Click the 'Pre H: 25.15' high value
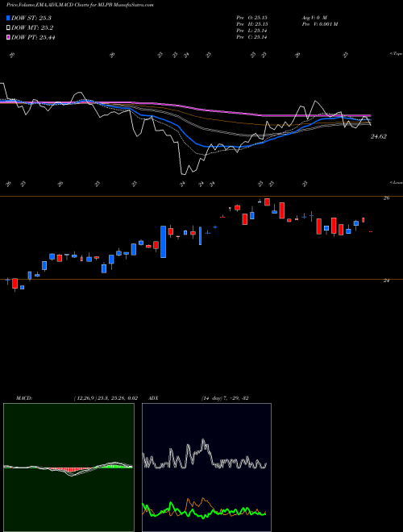The height and width of the screenshot is (532, 403). coord(251,24)
